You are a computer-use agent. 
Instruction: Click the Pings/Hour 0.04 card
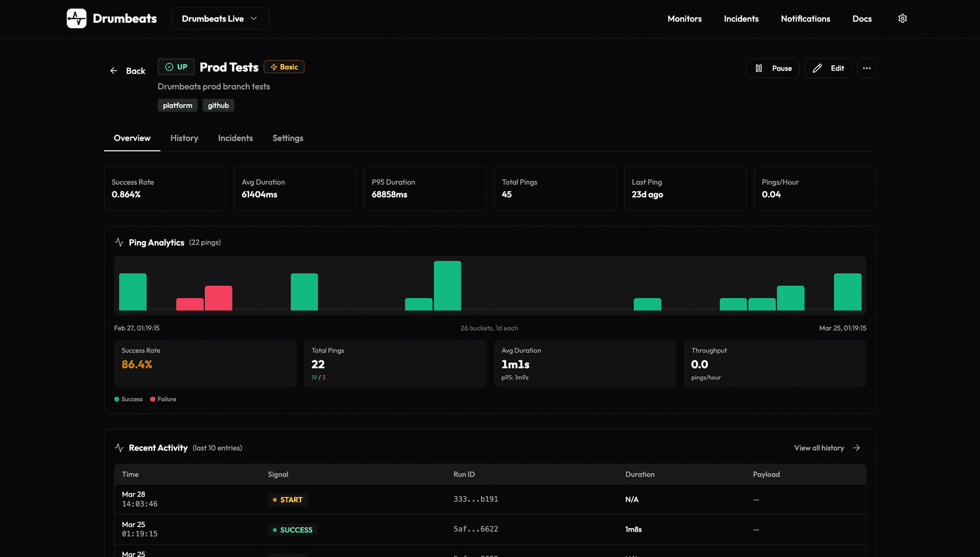(x=815, y=189)
